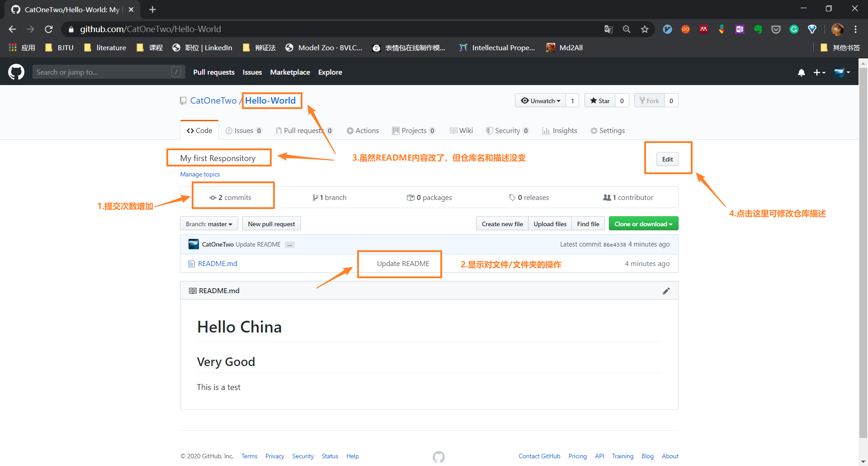The height and width of the screenshot is (466, 868).
Task: Switch to the Code tab
Action: pyautogui.click(x=199, y=130)
